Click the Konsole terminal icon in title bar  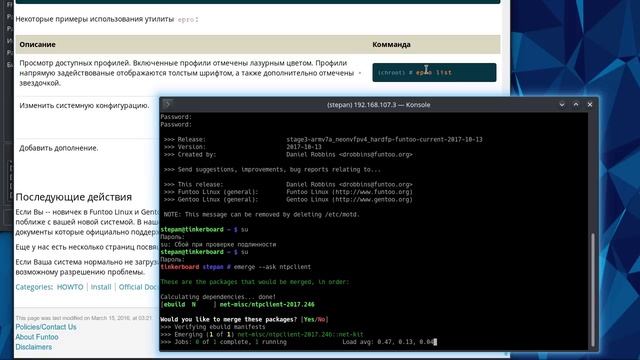[x=167, y=104]
